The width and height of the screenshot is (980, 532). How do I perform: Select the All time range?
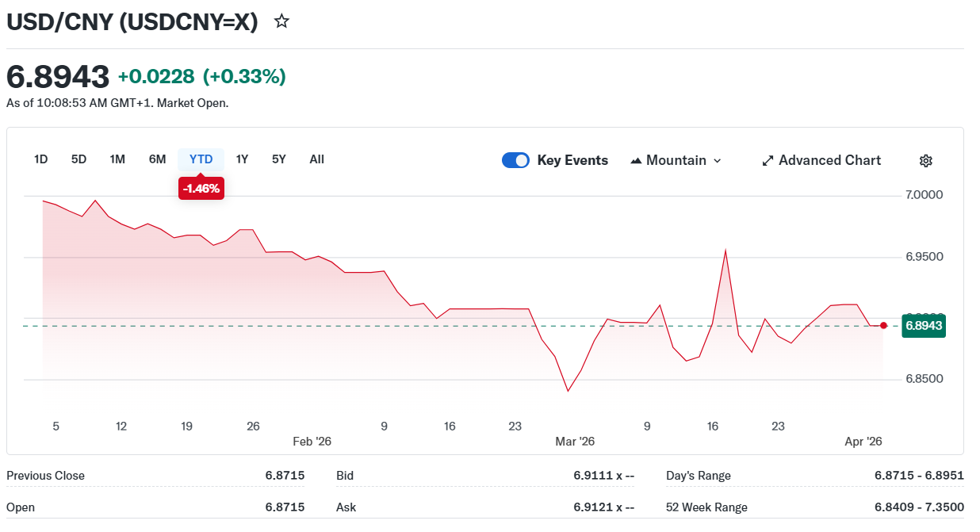(x=316, y=159)
